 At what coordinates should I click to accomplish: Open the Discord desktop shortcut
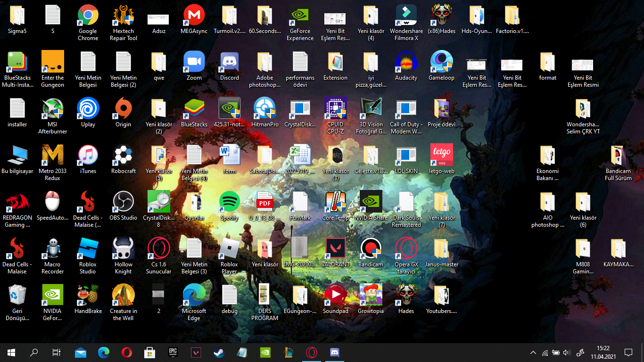tap(230, 66)
